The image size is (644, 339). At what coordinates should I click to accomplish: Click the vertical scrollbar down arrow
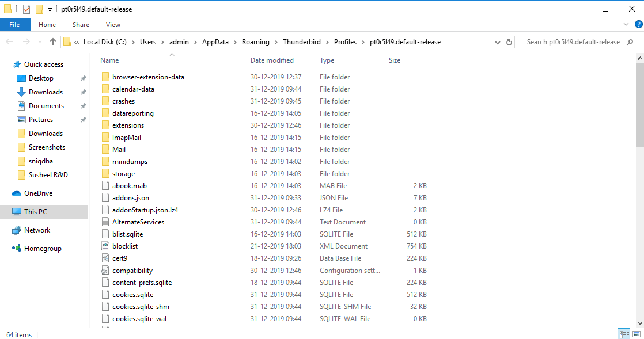tap(640, 323)
